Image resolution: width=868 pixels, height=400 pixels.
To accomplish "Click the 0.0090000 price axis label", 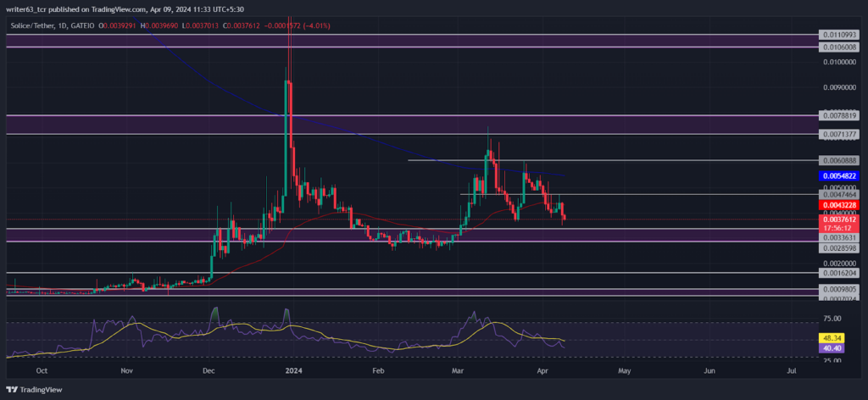I will coord(839,86).
